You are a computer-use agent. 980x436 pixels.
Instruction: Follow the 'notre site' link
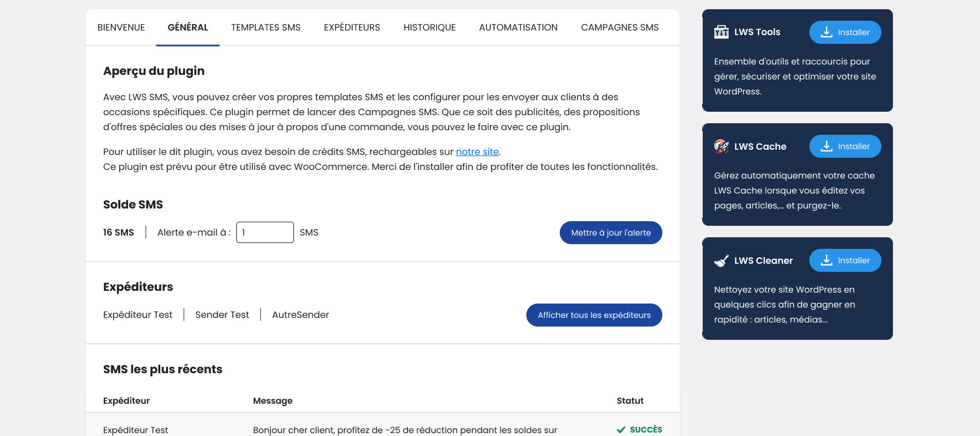(477, 152)
